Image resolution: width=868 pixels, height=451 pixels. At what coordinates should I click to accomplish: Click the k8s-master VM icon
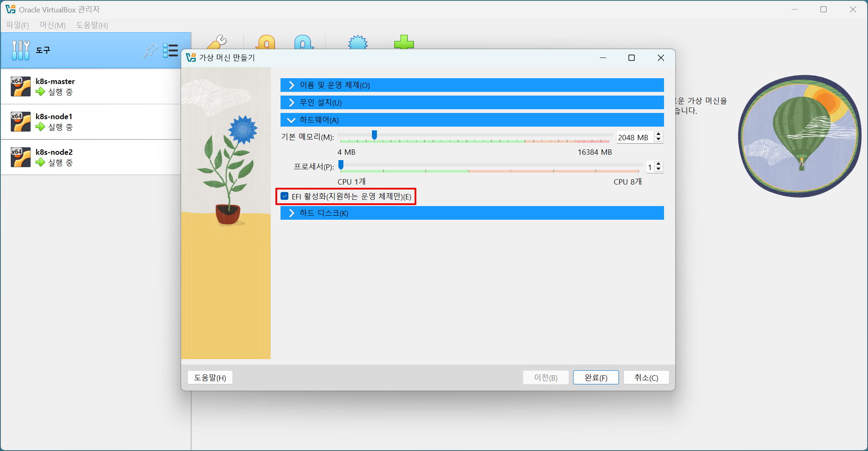pyautogui.click(x=21, y=86)
